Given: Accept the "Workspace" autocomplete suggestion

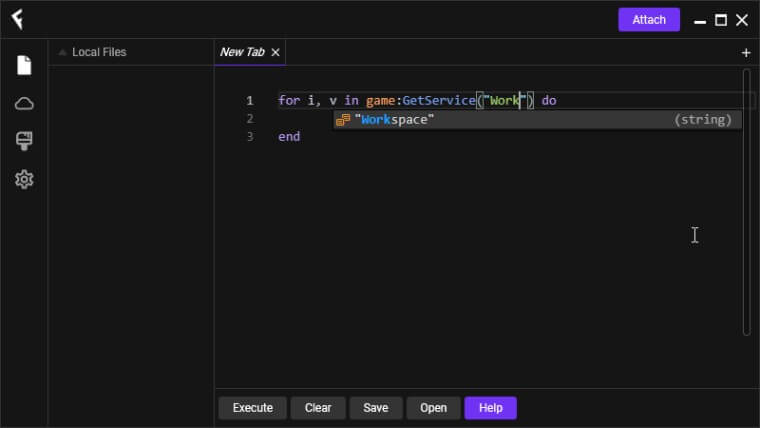Looking at the screenshot, I should [x=538, y=120].
